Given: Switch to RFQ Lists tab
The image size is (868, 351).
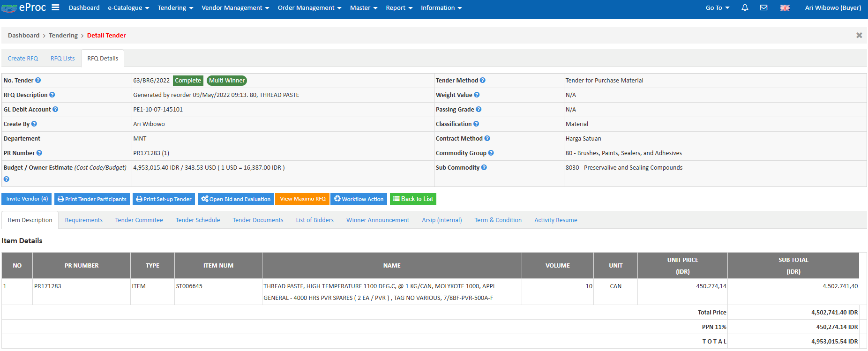Looking at the screenshot, I should click(63, 59).
